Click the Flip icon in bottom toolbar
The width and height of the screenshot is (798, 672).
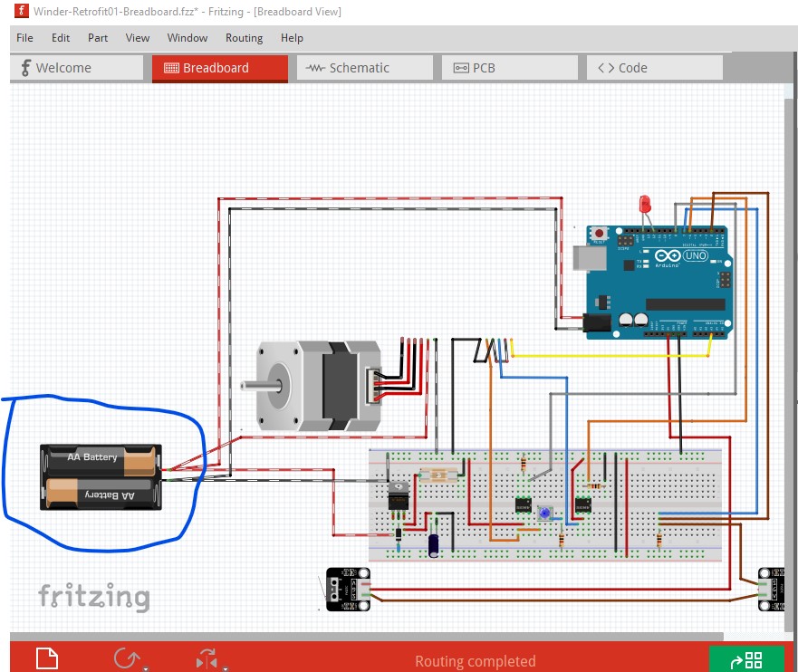pos(207,658)
